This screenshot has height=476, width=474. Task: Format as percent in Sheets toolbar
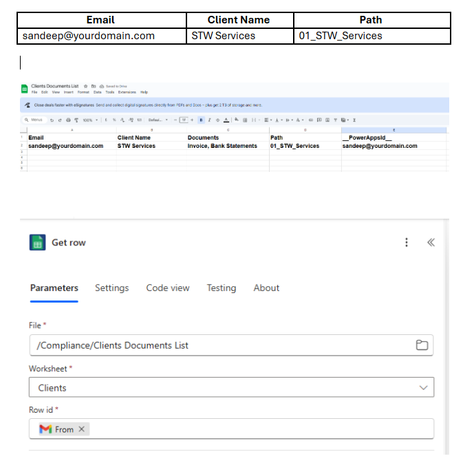click(x=114, y=120)
